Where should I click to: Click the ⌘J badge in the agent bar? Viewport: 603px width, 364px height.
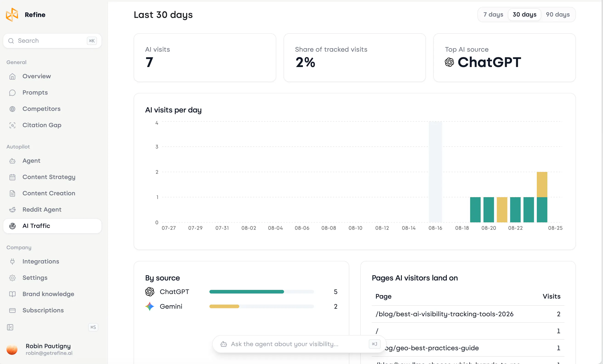tap(375, 344)
